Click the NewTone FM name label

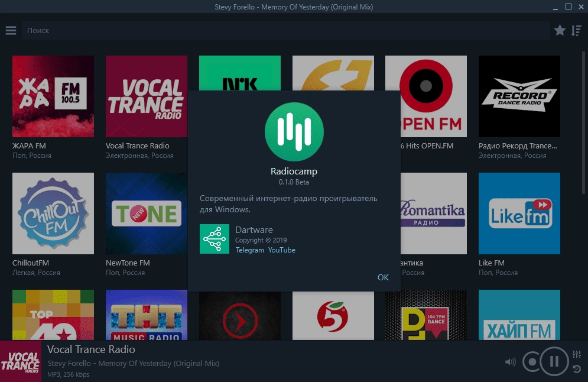pos(128,263)
